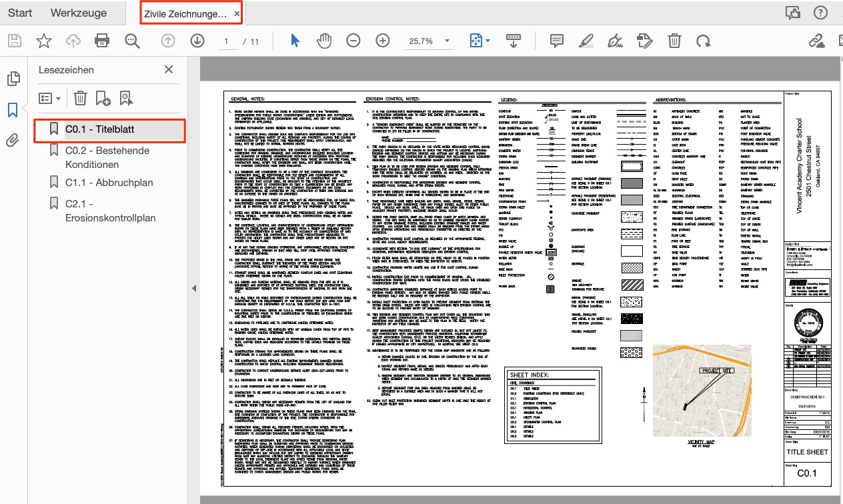The width and height of the screenshot is (843, 504).
Task: Click the notifications chat icon at top right
Action: [x=792, y=13]
